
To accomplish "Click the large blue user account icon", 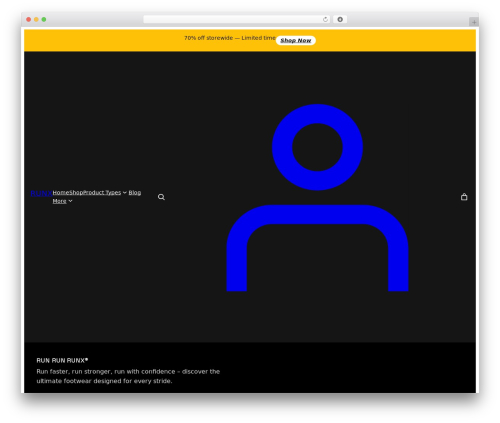I will [317, 198].
